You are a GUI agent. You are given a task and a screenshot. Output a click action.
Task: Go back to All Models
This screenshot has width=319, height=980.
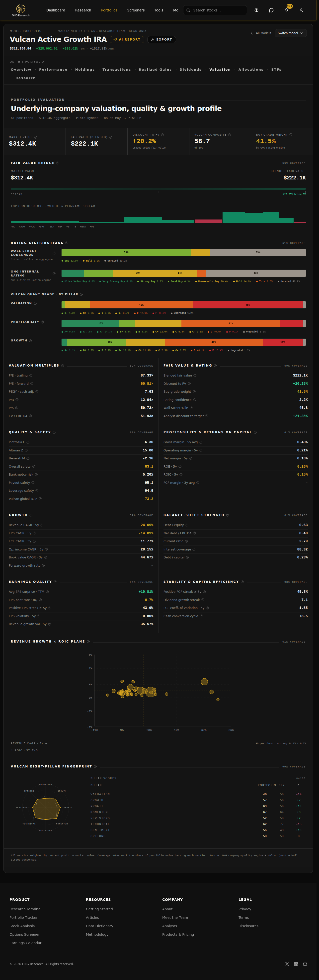click(x=261, y=33)
